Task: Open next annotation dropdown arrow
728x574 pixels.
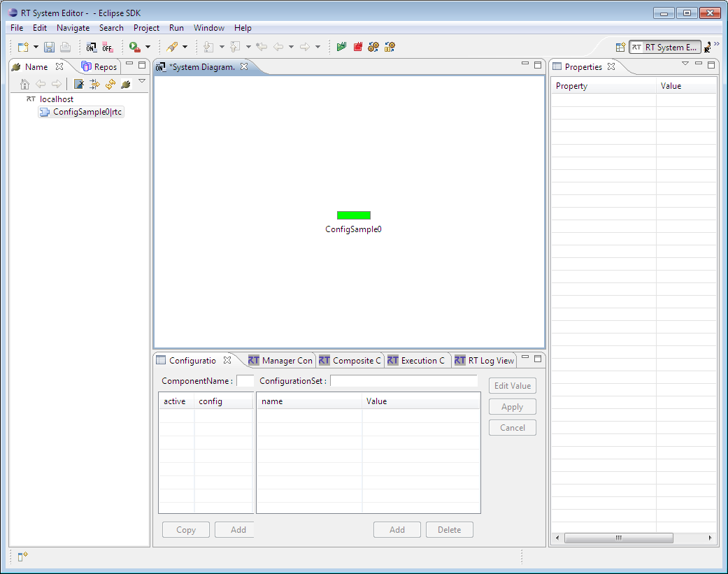Action: click(x=222, y=47)
